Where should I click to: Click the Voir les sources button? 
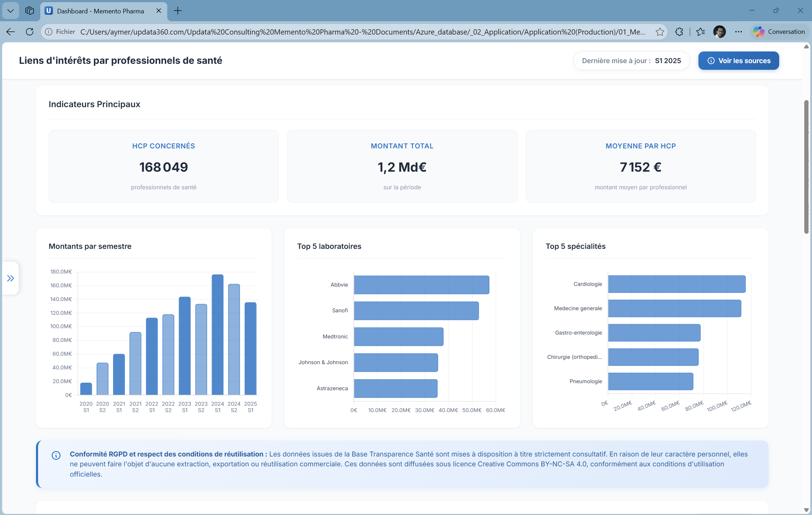click(738, 61)
